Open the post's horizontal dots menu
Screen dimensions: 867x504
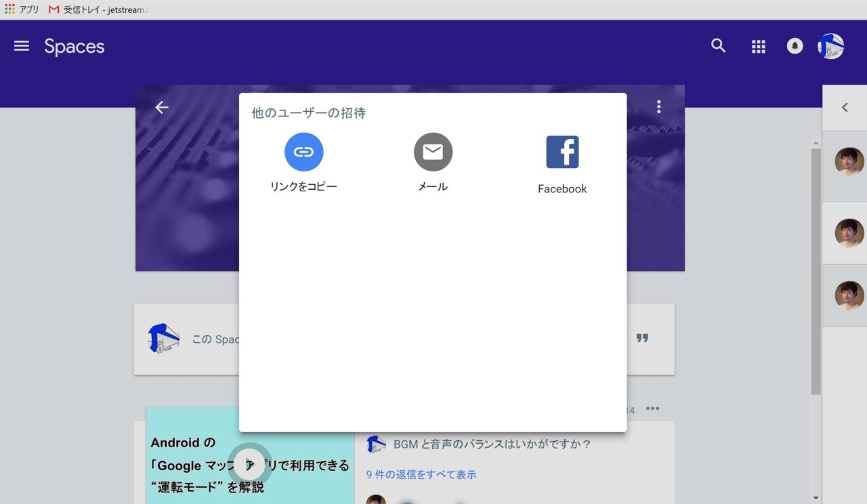click(652, 408)
